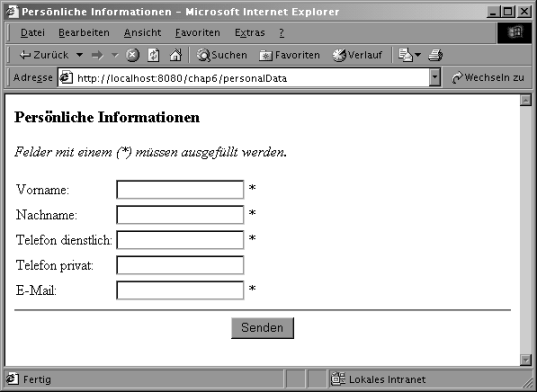The height and width of the screenshot is (392, 537).
Task: Click the forward arrow icon
Action: point(98,55)
